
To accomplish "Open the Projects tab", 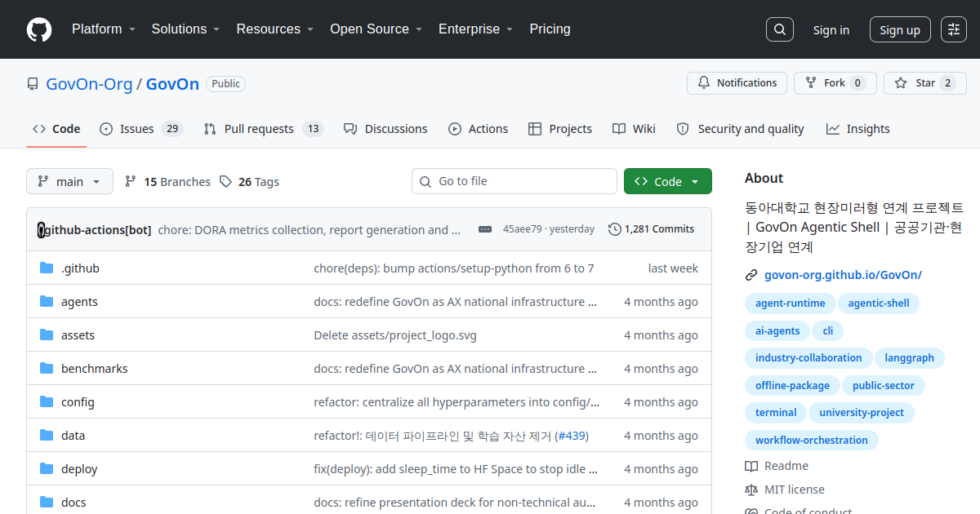I will pyautogui.click(x=560, y=129).
